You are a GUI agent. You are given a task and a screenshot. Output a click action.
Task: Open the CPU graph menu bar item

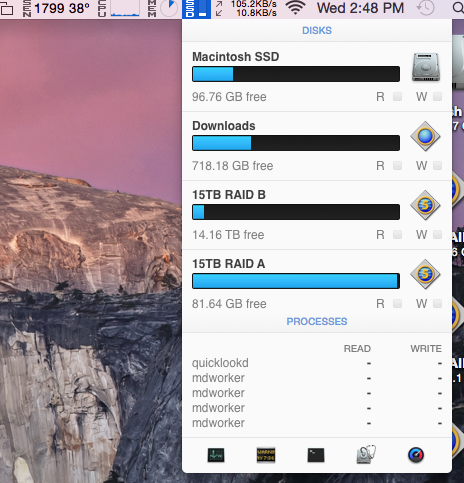[x=119, y=9]
